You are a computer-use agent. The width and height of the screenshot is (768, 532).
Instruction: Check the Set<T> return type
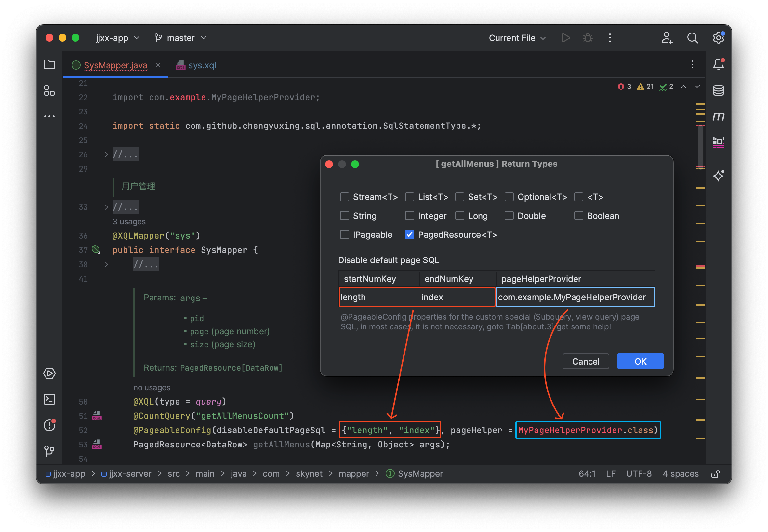pos(459,197)
